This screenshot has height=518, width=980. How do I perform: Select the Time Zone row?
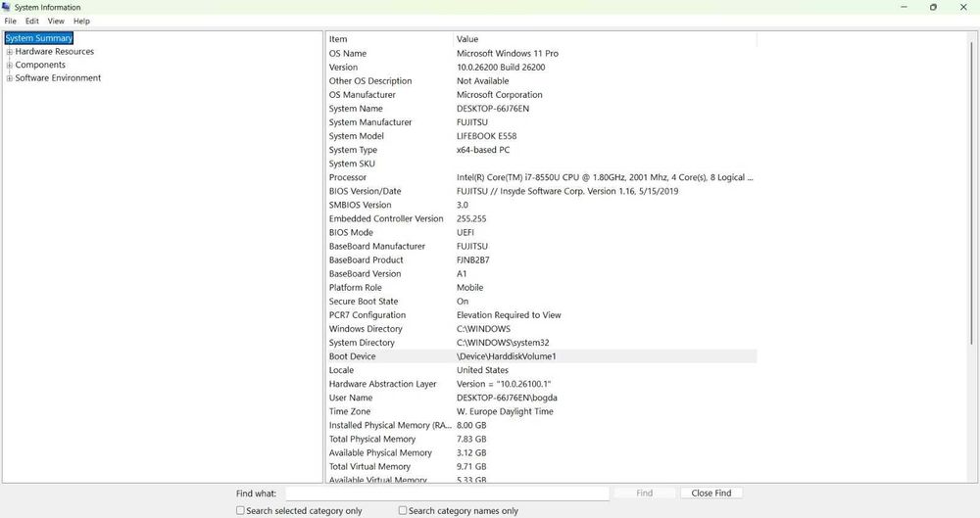[x=541, y=410]
